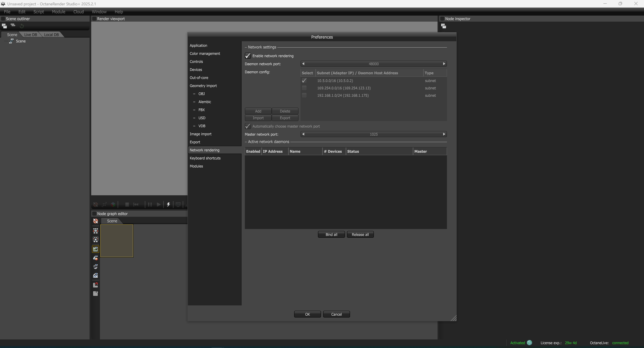Decrease Master network port with left arrow

click(x=303, y=134)
